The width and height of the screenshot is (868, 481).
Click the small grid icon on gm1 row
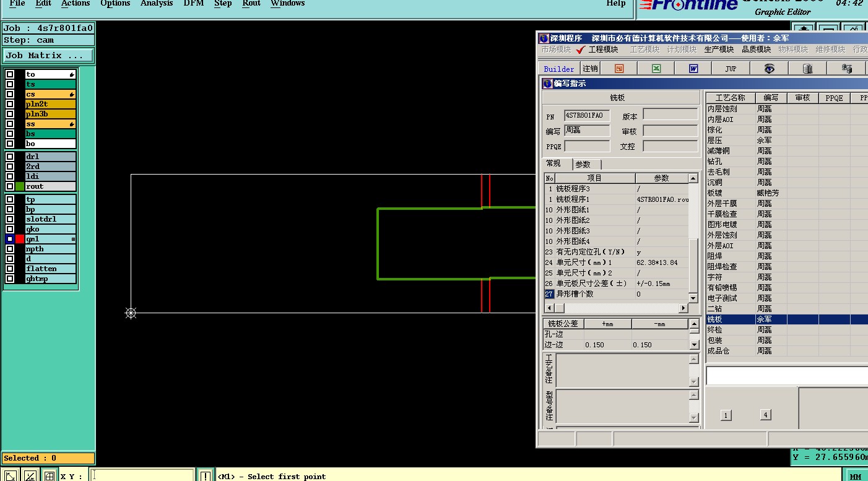[73, 239]
